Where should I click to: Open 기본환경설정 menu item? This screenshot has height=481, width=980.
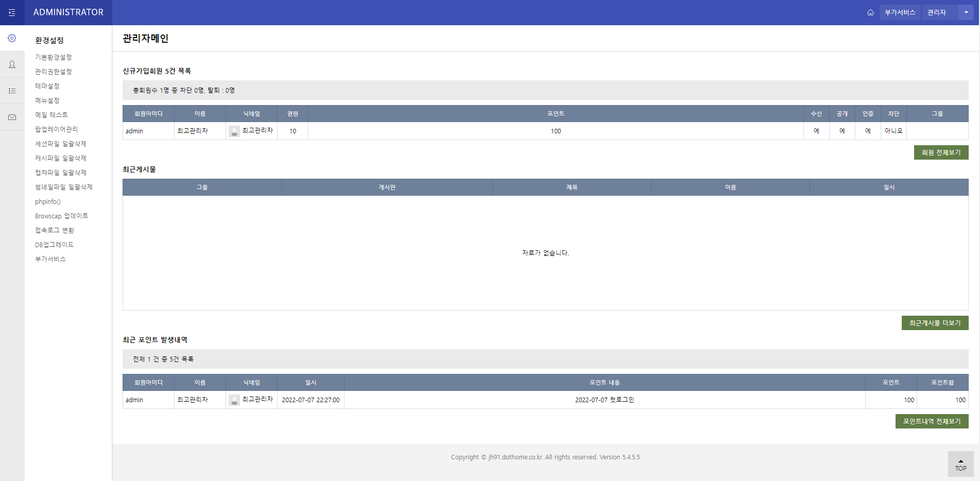click(54, 57)
